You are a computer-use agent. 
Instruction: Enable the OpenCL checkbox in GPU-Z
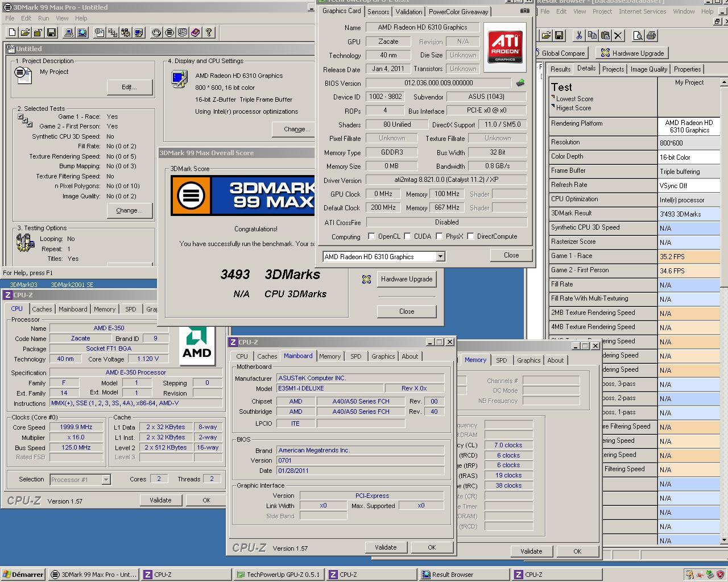pos(371,236)
